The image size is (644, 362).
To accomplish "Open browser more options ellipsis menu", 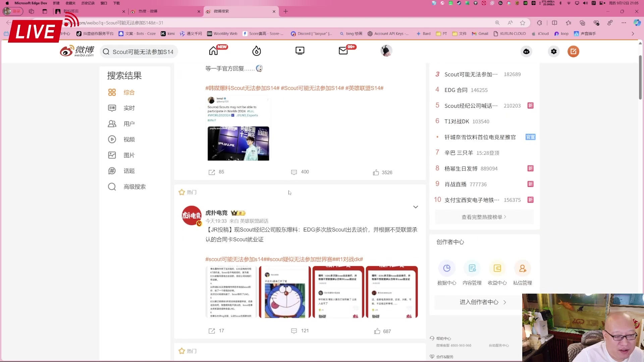I will coord(624,23).
